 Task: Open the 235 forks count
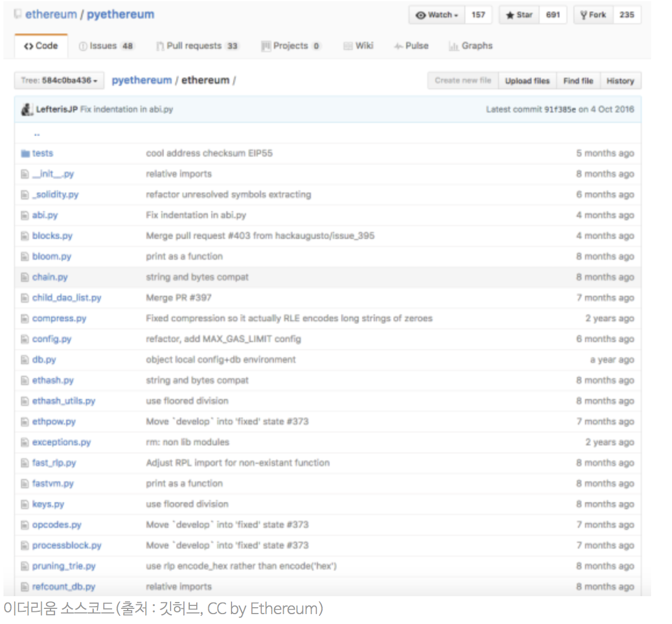627,15
